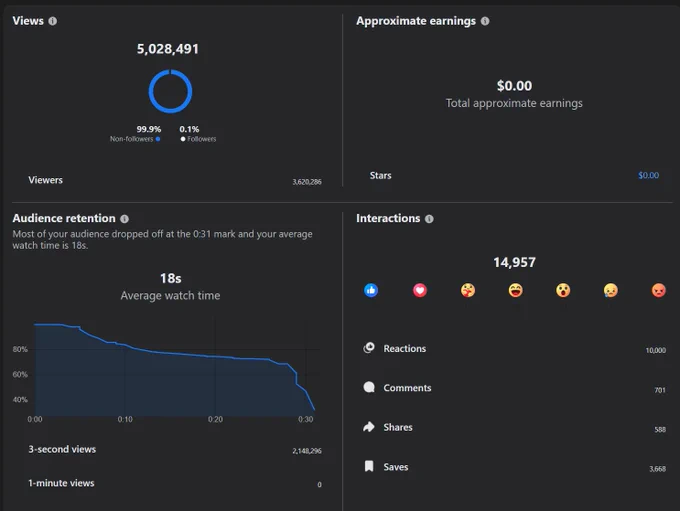Click the Stars label

click(380, 175)
